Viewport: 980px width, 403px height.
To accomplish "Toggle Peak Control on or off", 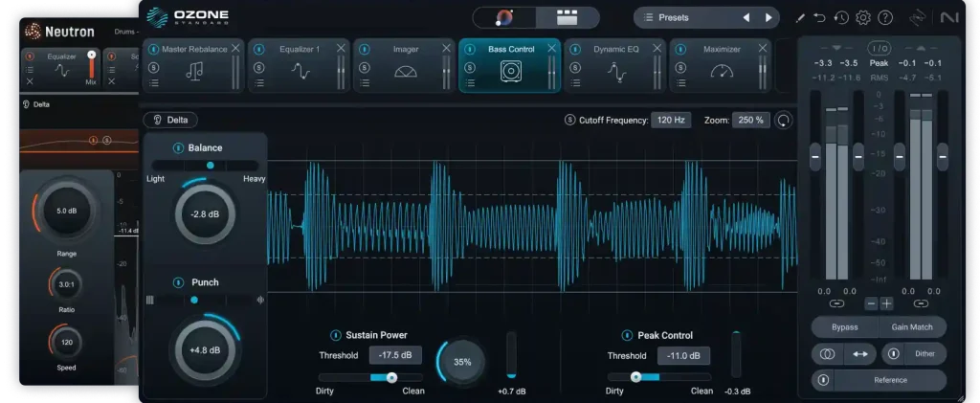I will [627, 336].
